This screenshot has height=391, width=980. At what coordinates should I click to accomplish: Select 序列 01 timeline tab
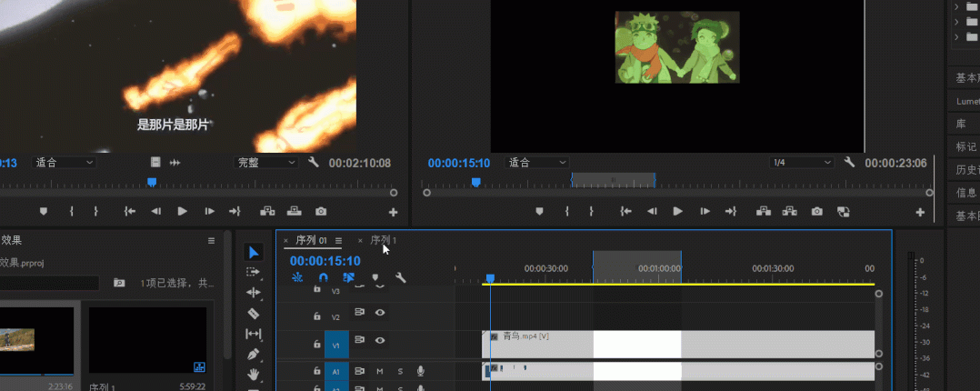[311, 240]
